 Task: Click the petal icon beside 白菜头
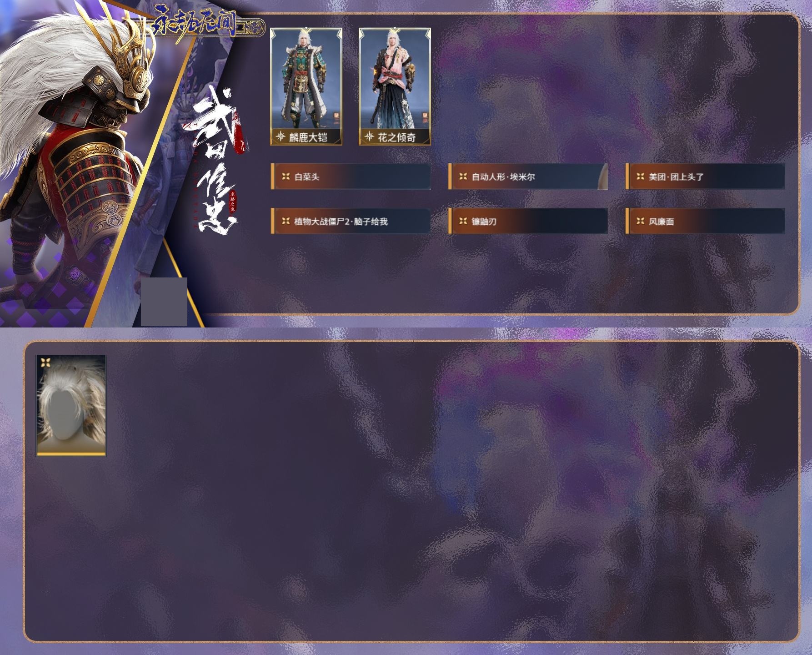click(x=286, y=176)
